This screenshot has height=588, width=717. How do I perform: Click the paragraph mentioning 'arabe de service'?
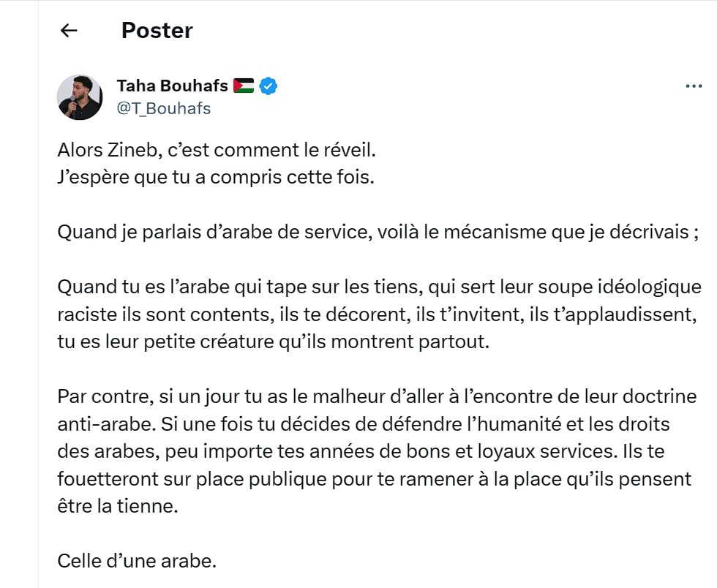378,233
